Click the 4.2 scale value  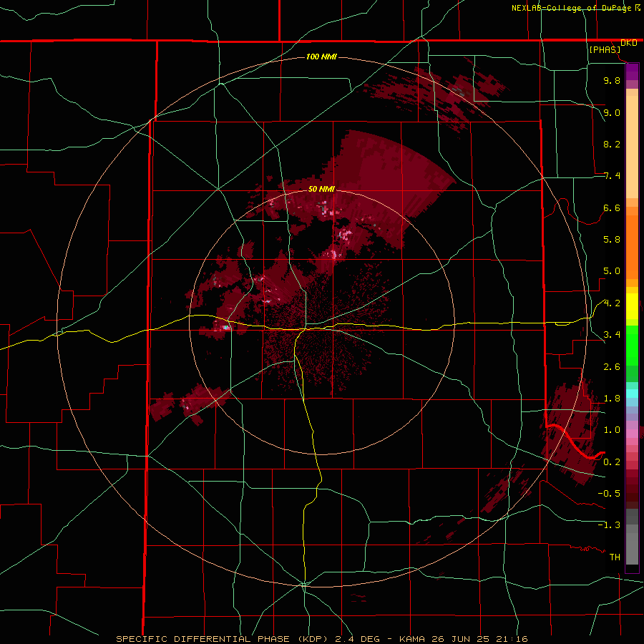click(x=612, y=303)
